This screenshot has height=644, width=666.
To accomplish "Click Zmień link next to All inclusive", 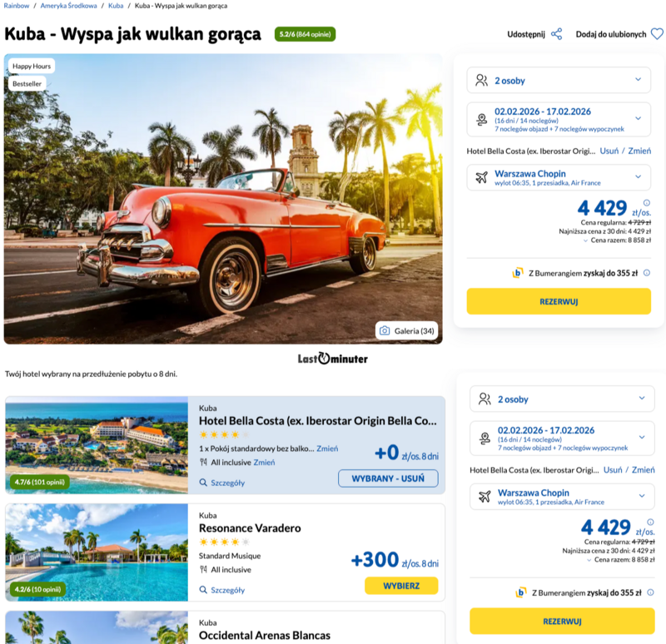I will pos(264,463).
